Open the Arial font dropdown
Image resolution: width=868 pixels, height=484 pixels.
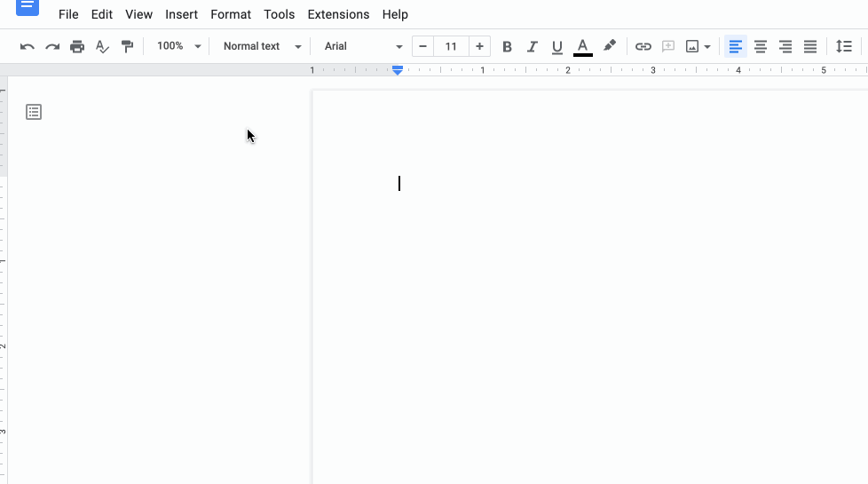(363, 46)
